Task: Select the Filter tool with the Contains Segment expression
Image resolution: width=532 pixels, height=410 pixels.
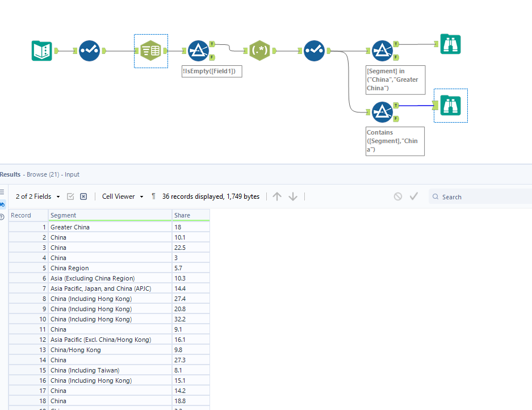Action: click(382, 112)
